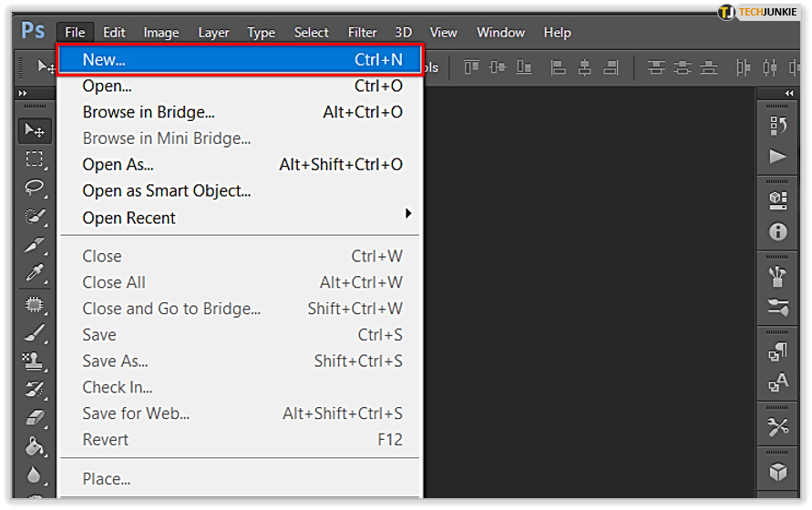The image size is (812, 510).
Task: Close the open File menu tab
Action: coord(75,33)
